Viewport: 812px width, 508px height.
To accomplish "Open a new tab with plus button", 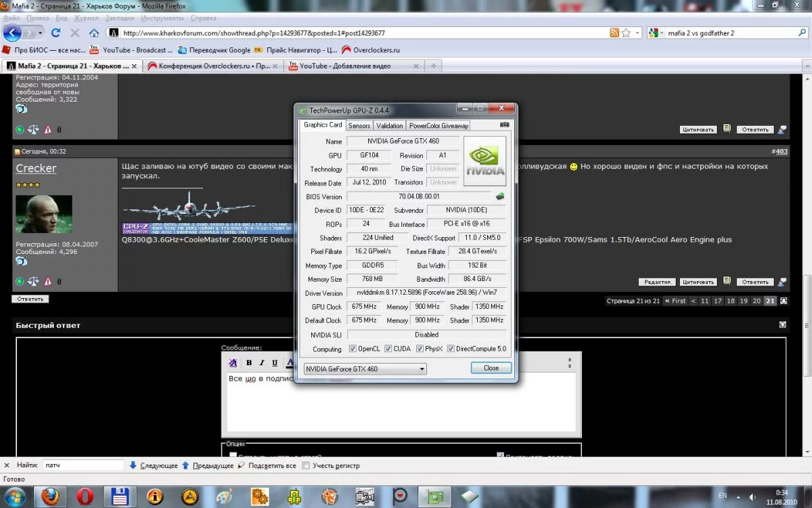I will click(433, 66).
